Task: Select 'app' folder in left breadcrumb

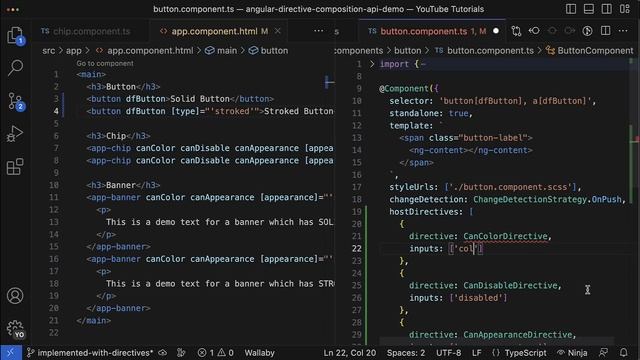Action: (73, 51)
